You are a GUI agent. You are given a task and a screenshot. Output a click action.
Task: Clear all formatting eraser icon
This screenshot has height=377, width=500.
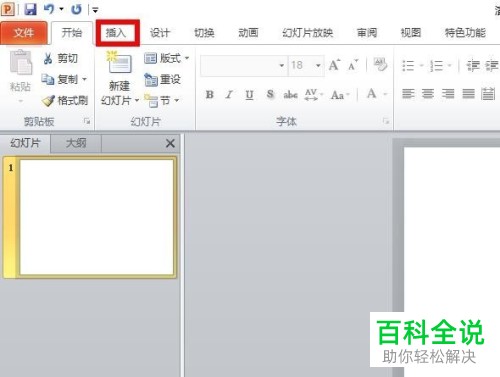click(x=380, y=64)
